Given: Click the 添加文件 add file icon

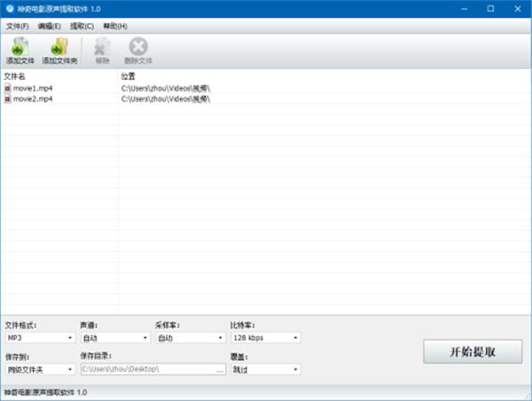Looking at the screenshot, I should 20,47.
